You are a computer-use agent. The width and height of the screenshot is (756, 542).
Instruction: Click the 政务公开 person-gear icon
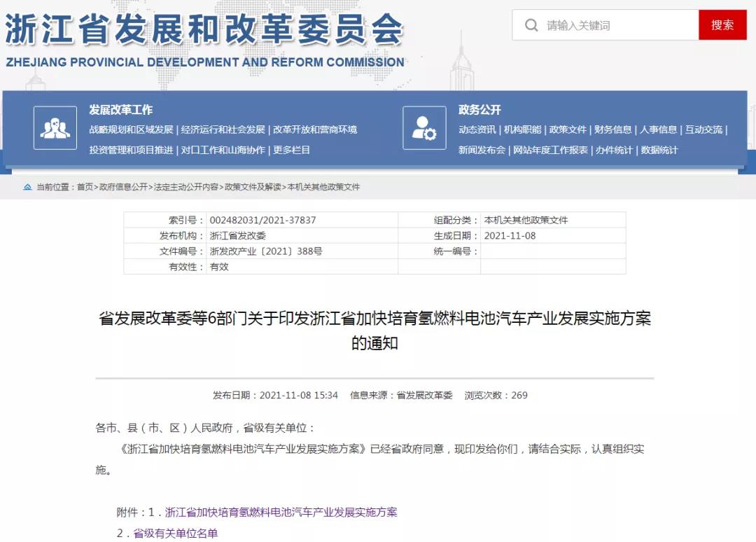[x=424, y=127]
